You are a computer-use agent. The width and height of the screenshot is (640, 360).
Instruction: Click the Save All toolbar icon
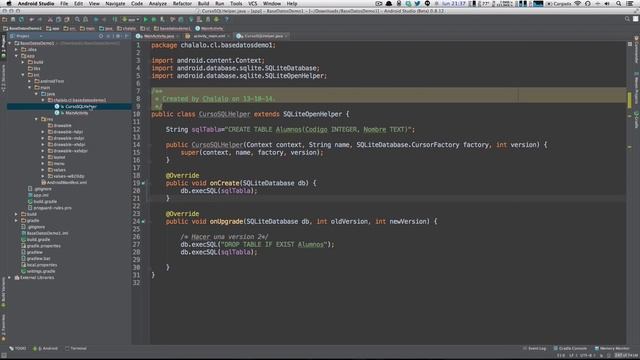pyautogui.click(x=13, y=19)
